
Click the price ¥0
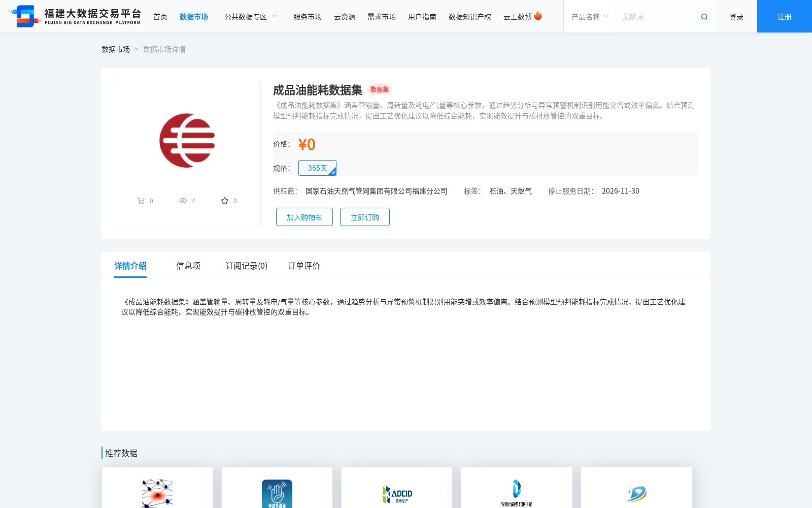pyautogui.click(x=307, y=144)
